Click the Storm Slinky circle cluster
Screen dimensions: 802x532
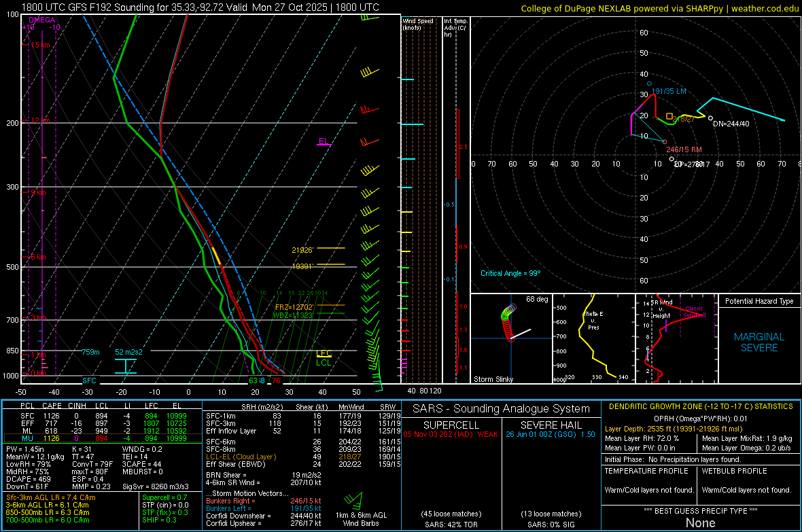pyautogui.click(x=508, y=322)
